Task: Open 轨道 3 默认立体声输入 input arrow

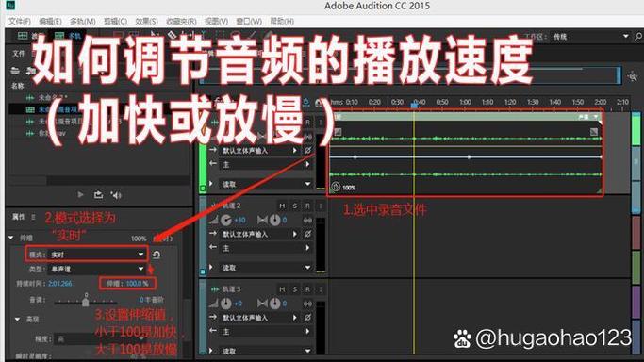Action: [x=294, y=318]
